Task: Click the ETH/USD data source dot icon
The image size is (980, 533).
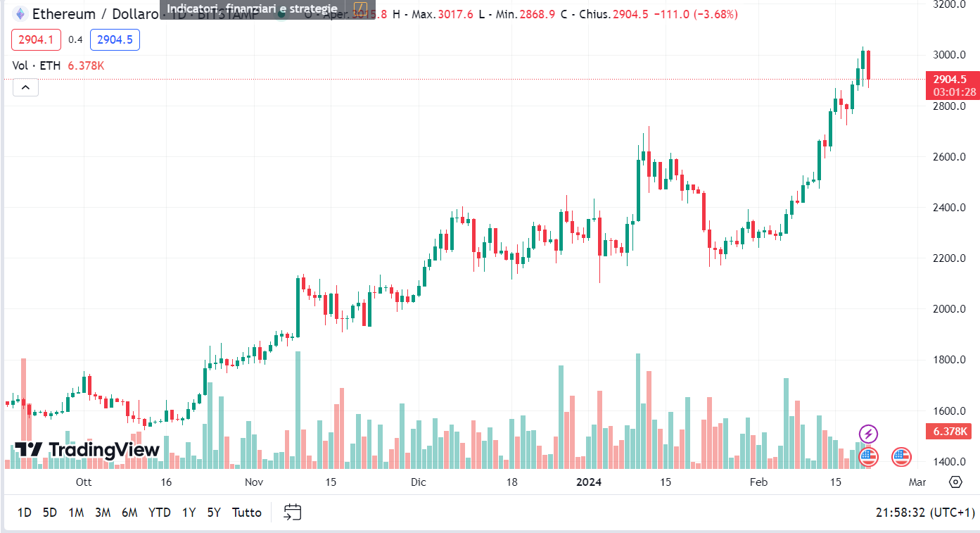Action: (x=281, y=12)
